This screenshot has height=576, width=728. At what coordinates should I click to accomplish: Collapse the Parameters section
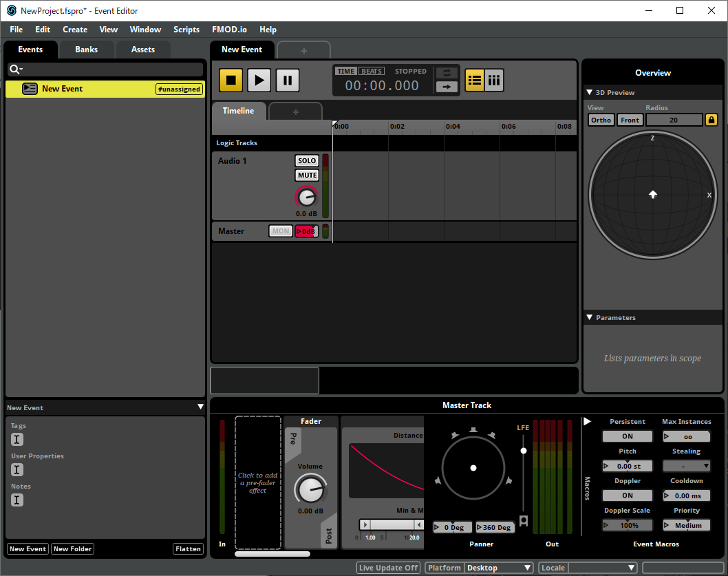[x=589, y=317]
